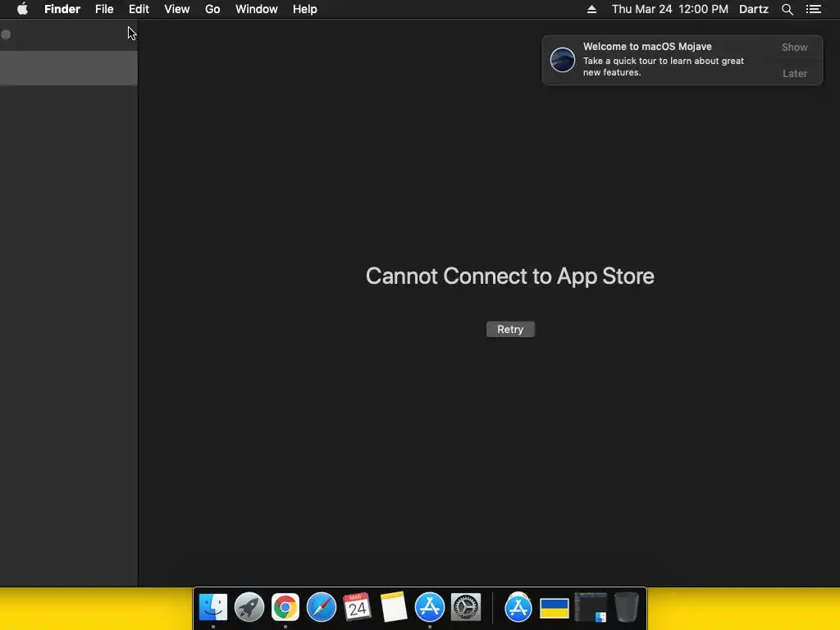This screenshot has width=840, height=630.
Task: Open the Apple menu
Action: [22, 9]
